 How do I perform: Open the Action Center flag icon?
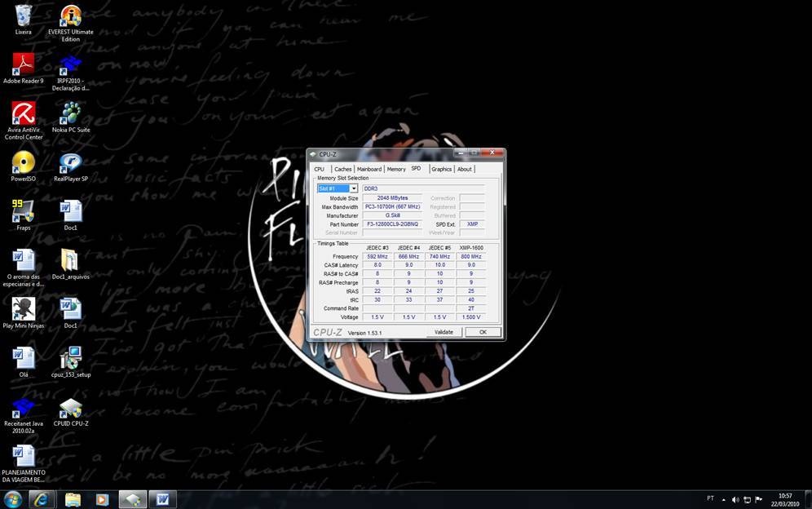(x=759, y=500)
